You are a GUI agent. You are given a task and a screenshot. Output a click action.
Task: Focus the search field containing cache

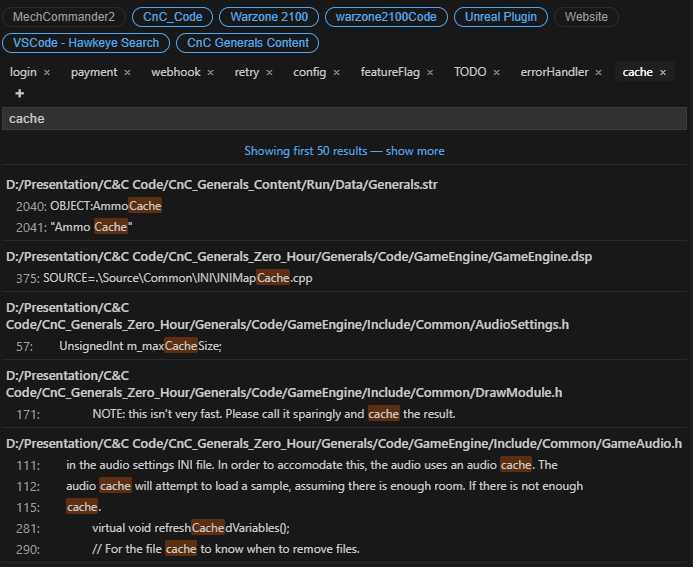(x=344, y=118)
